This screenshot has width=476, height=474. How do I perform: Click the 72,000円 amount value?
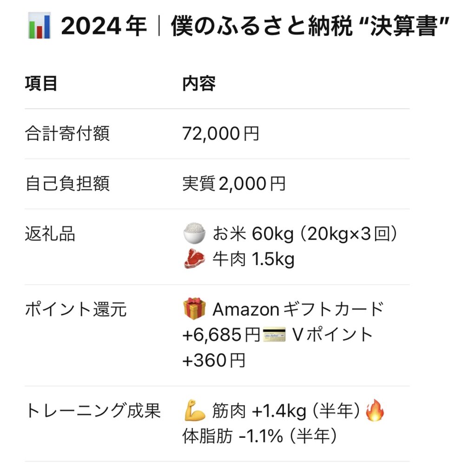[x=221, y=134]
